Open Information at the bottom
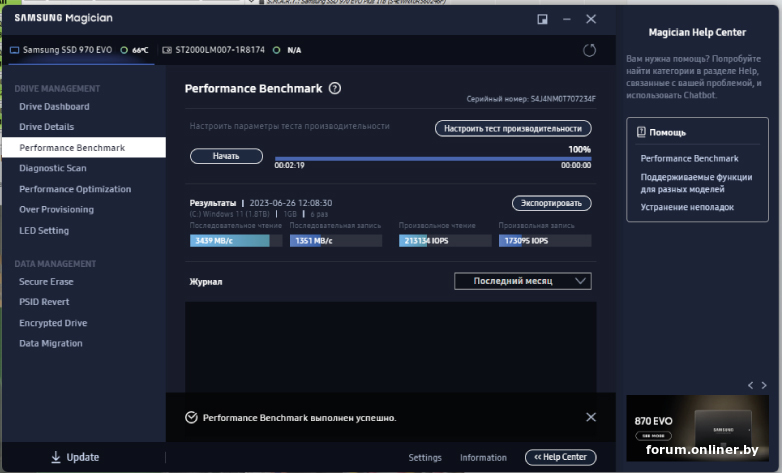Viewport: 782px width, 473px height. coord(483,458)
